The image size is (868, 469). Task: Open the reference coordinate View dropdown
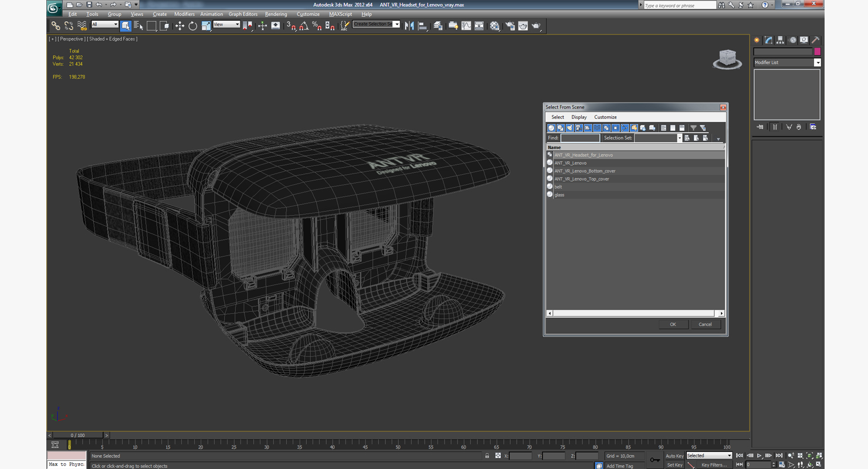[226, 25]
